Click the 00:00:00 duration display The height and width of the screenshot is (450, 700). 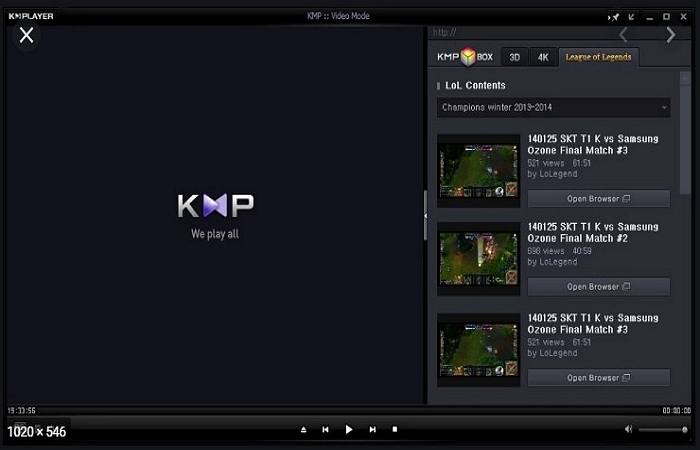[676, 410]
